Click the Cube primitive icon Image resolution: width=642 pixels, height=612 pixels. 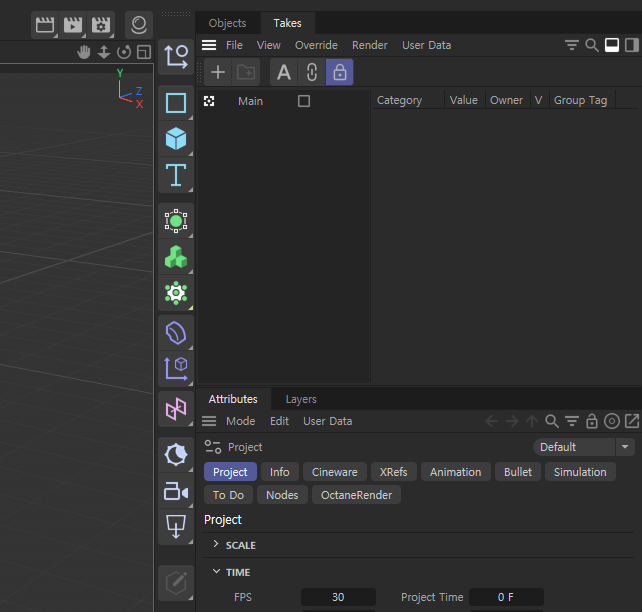pyautogui.click(x=176, y=138)
